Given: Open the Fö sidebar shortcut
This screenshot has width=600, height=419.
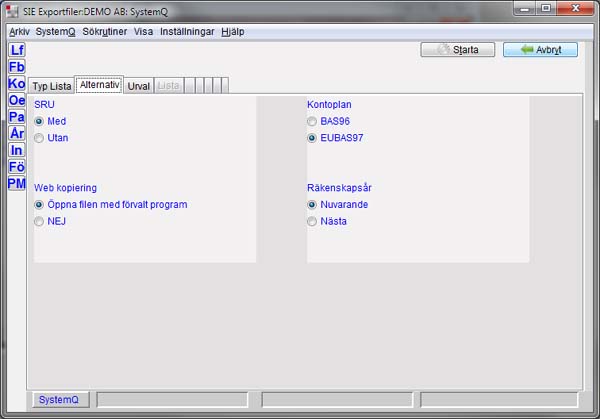Looking at the screenshot, I should point(16,167).
